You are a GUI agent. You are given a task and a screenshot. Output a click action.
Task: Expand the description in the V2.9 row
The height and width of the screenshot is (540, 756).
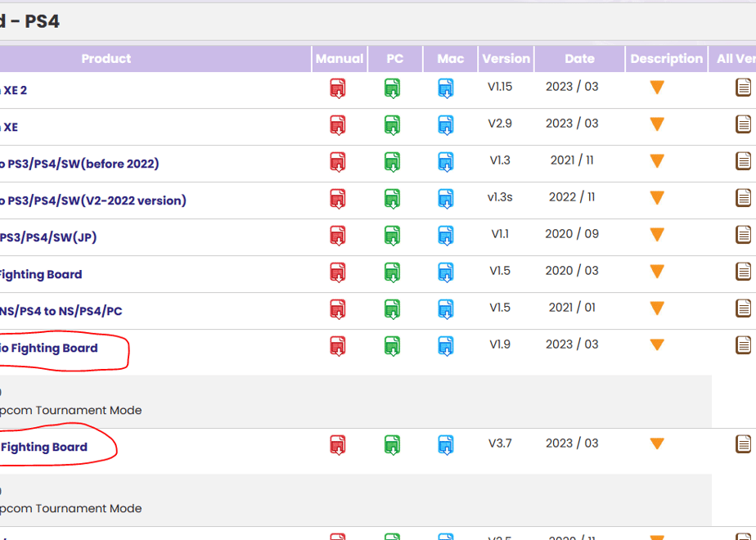tap(657, 124)
